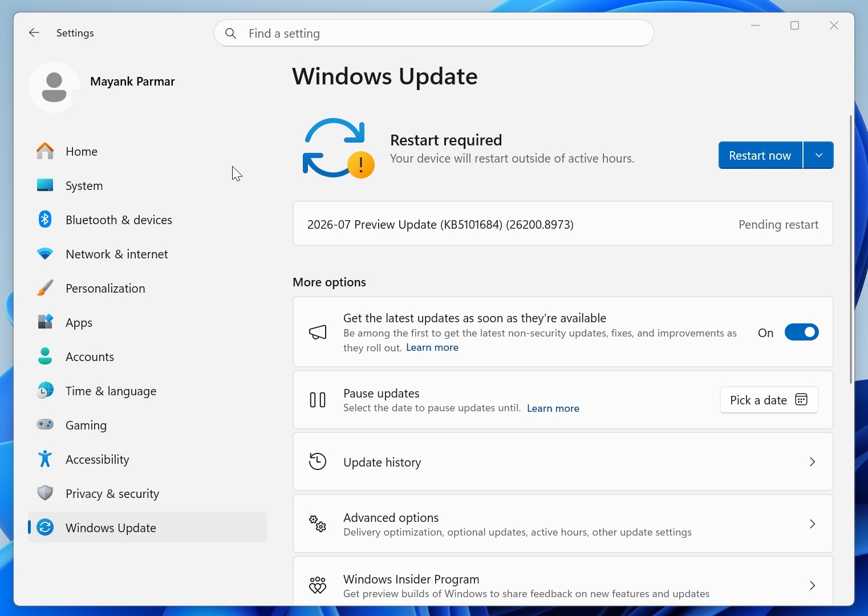The image size is (868, 616).
Task: Open Home settings page
Action: [147, 151]
